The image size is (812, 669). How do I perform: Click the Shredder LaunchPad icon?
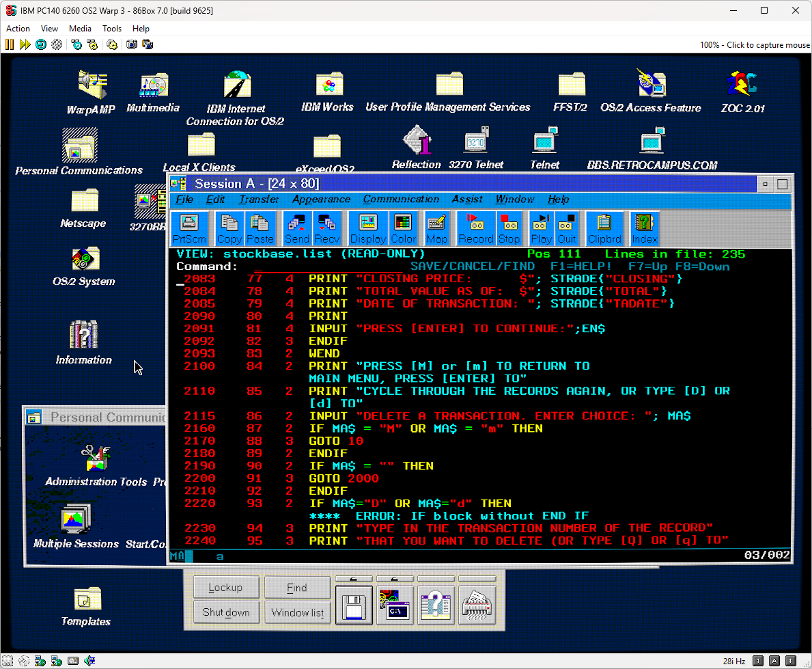477,605
